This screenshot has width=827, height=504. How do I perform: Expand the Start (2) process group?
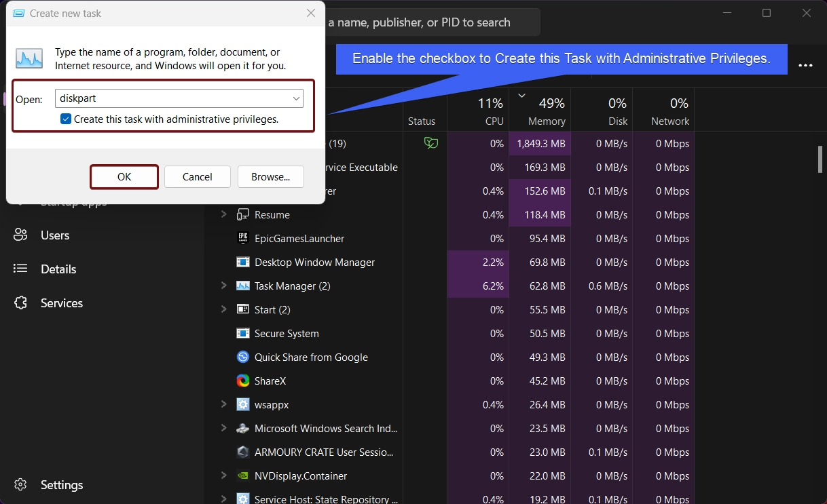(x=223, y=309)
